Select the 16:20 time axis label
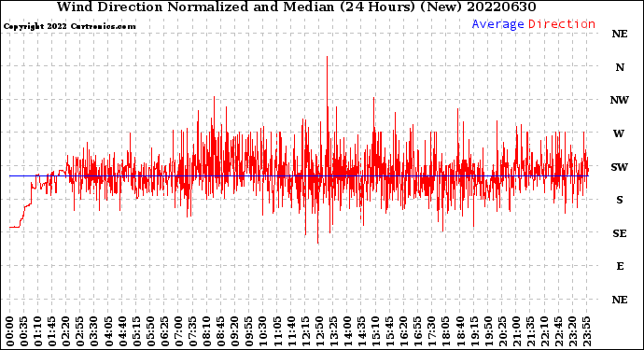The image size is (644, 350). pos(403,331)
